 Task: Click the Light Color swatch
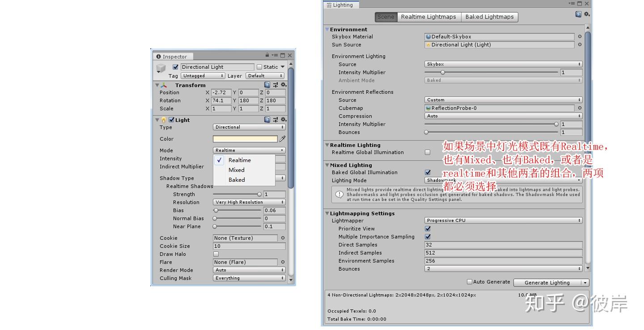pos(245,139)
